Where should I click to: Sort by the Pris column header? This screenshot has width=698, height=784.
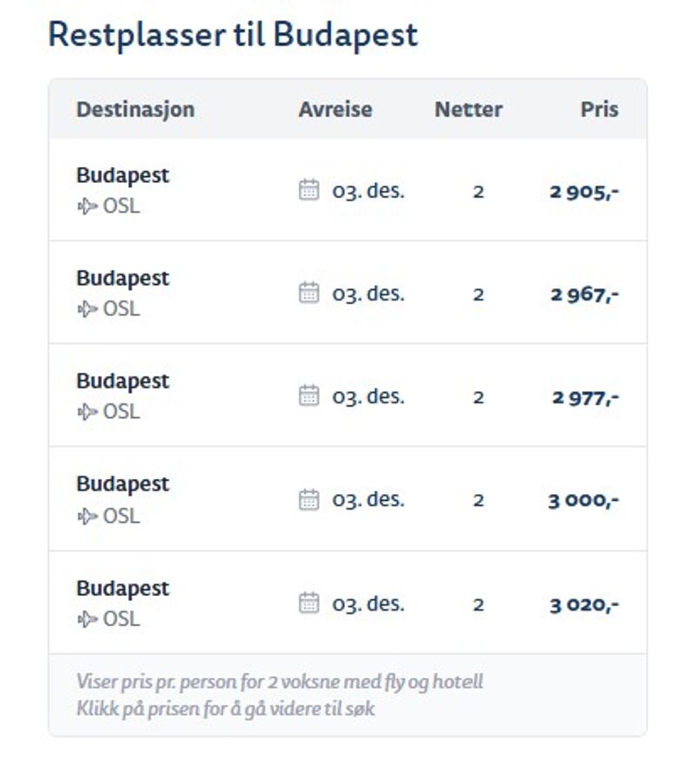(x=599, y=109)
